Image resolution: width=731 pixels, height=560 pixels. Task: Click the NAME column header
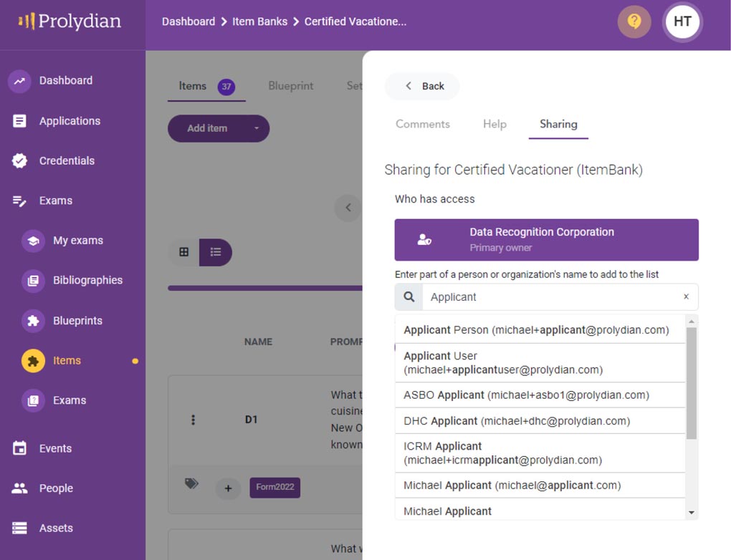(258, 342)
